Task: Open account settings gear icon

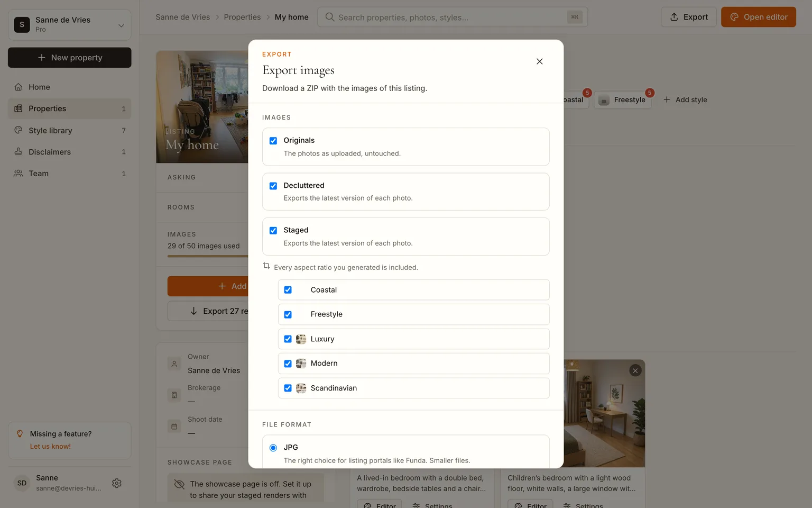Action: coord(117,483)
